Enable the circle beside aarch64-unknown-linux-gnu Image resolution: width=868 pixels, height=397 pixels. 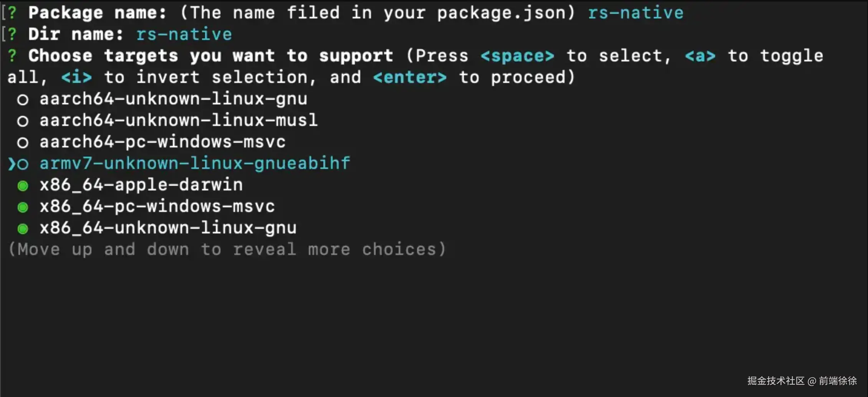[23, 100]
